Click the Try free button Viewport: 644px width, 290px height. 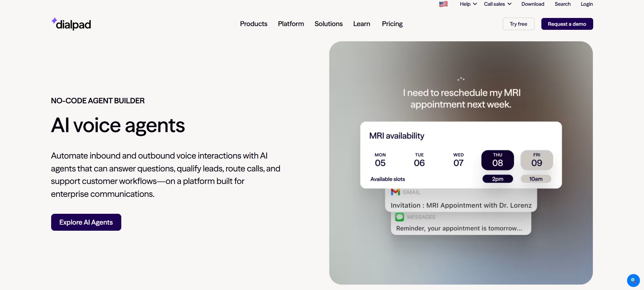click(519, 24)
